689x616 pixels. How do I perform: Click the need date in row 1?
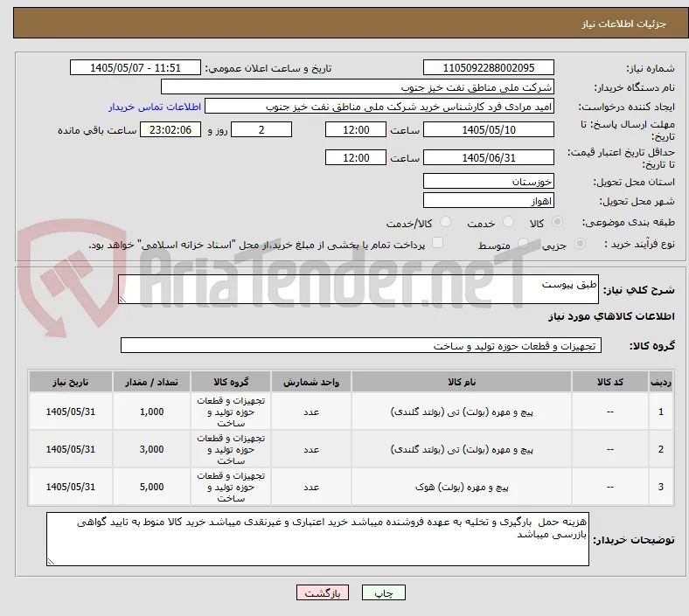point(71,412)
